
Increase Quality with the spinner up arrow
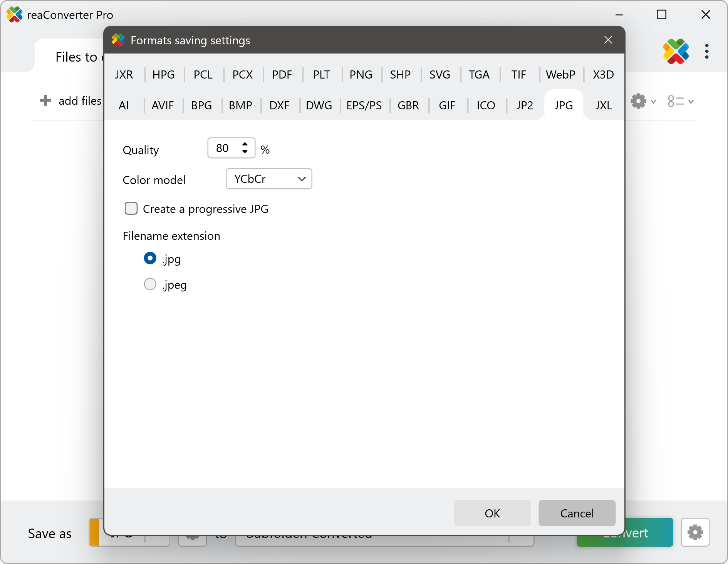245,144
